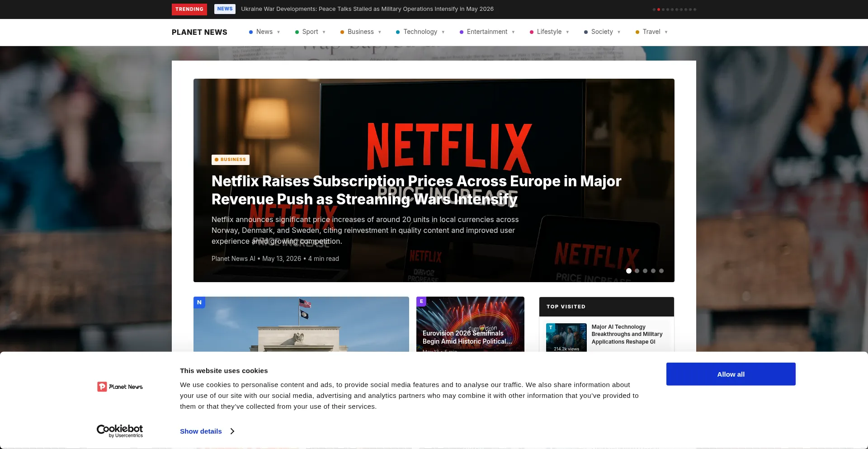The height and width of the screenshot is (449, 868).
Task: Click the Planet News logo in cookie banner
Action: (x=120, y=387)
